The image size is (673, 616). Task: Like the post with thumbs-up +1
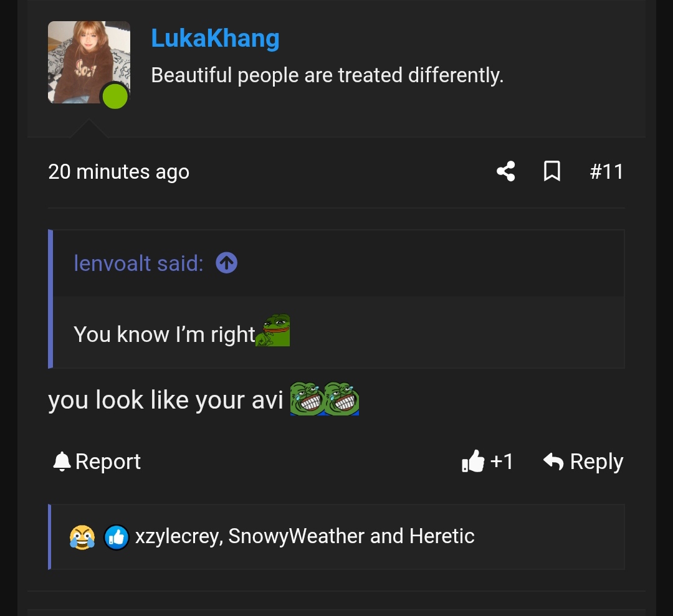click(x=487, y=462)
